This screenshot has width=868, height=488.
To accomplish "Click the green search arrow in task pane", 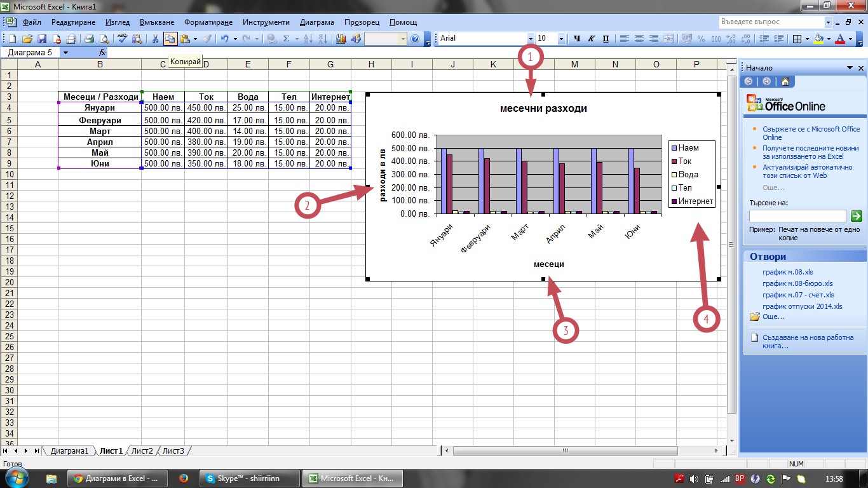I will 856,216.
